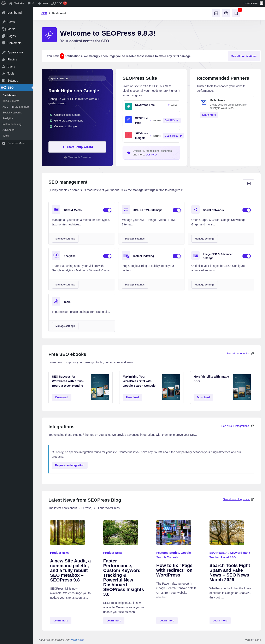Open comments bubble in the admin bar

click(x=30, y=3)
